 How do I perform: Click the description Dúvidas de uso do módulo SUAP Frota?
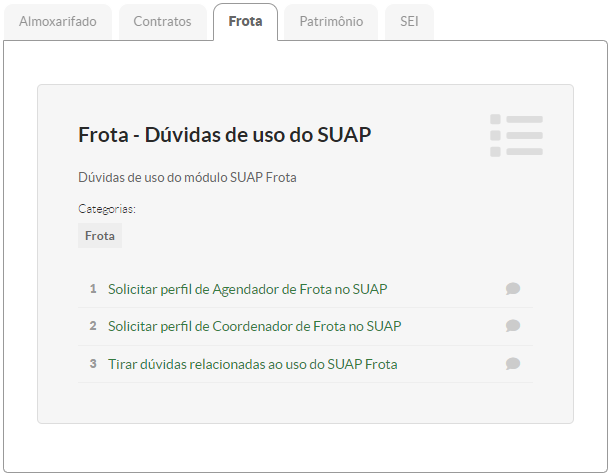(x=187, y=178)
